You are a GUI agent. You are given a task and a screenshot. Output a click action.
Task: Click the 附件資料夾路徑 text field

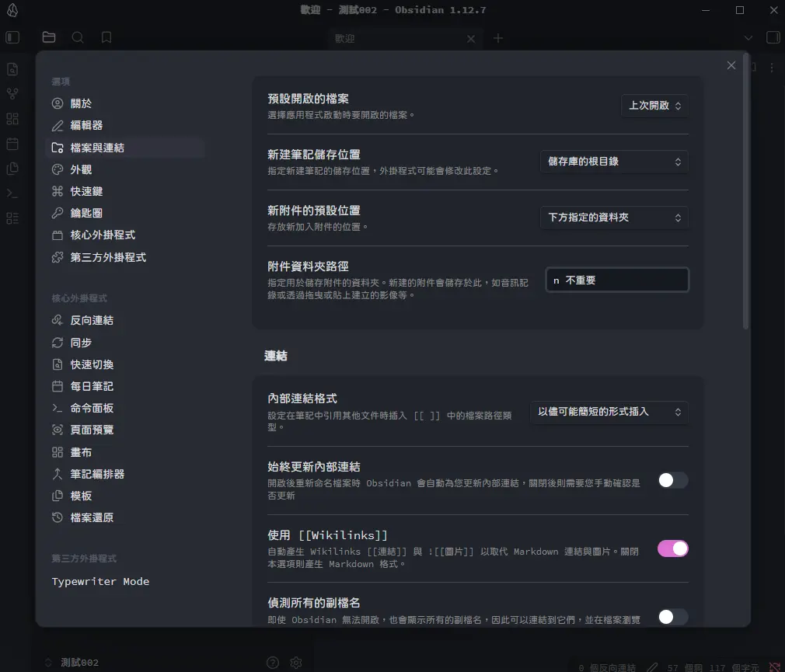617,280
